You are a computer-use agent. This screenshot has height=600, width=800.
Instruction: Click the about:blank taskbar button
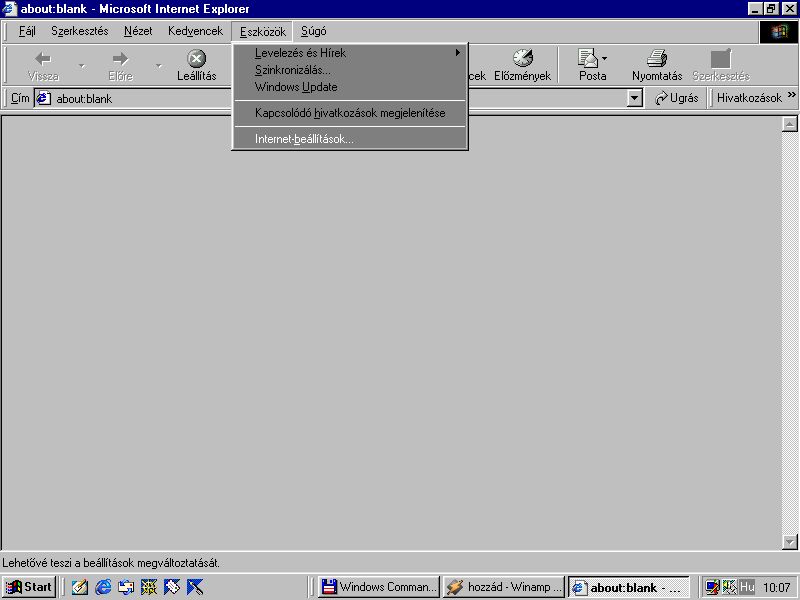(629, 587)
